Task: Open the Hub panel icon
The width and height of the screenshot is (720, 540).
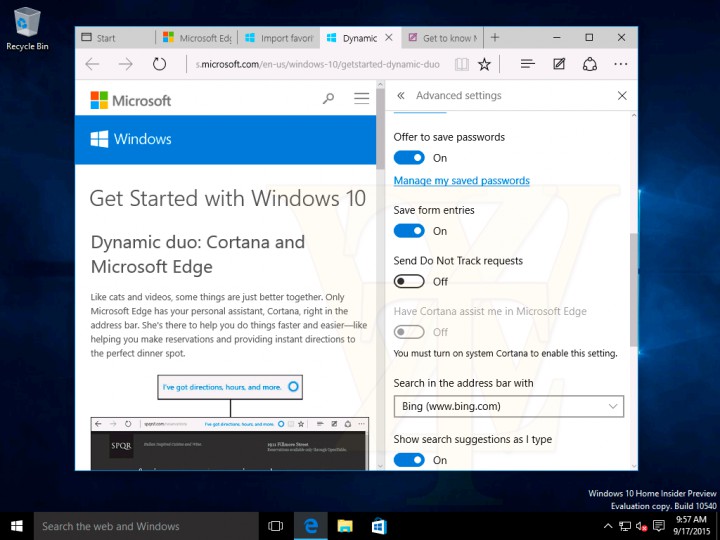Action: click(528, 64)
